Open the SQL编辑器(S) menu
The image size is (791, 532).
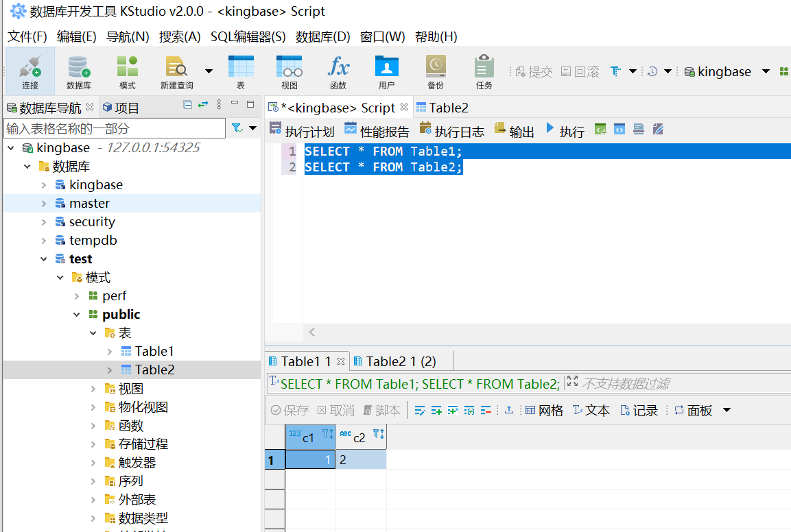click(248, 36)
